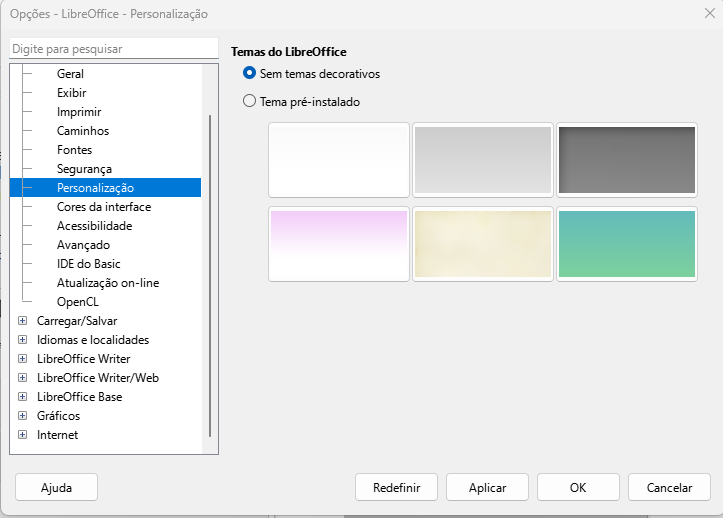723x518 pixels.
Task: Select the LibreOffice Writer label
Action: pyautogui.click(x=83, y=358)
